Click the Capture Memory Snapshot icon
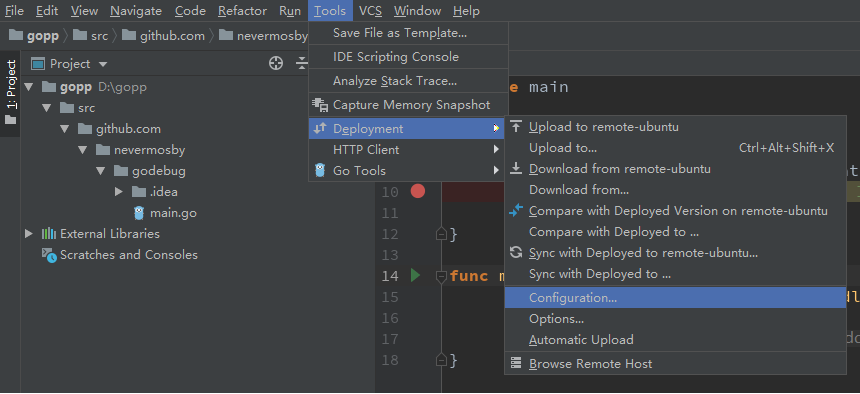This screenshot has height=394, width=860. click(x=320, y=104)
